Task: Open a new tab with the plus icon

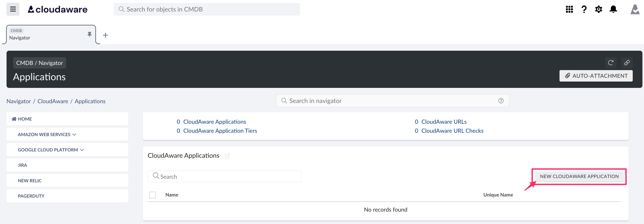Action: click(x=105, y=35)
